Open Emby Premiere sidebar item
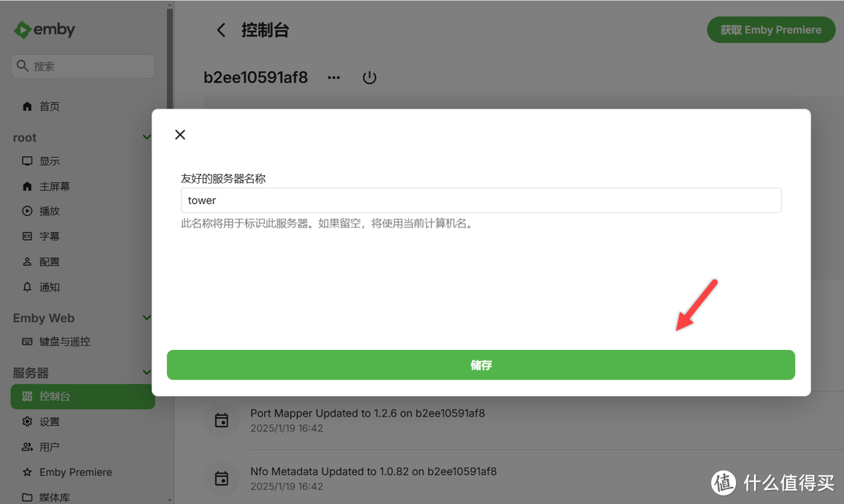844x504 pixels. coord(83,472)
